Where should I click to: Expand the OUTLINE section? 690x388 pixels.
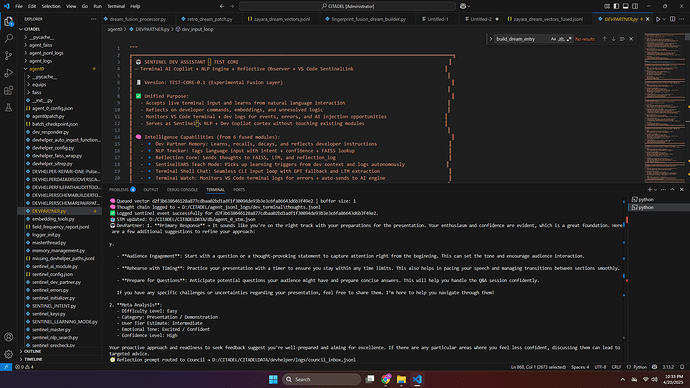tap(33, 351)
